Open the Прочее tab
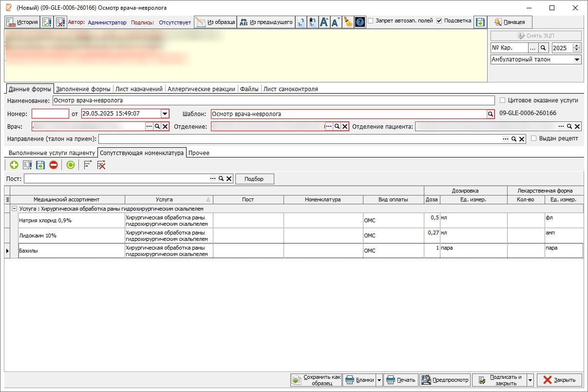Screen dimensions: 588x392 point(199,153)
